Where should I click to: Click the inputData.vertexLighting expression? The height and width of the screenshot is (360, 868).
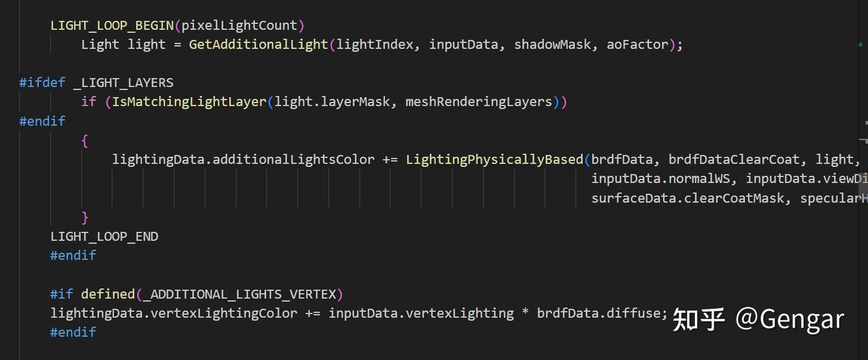(421, 314)
